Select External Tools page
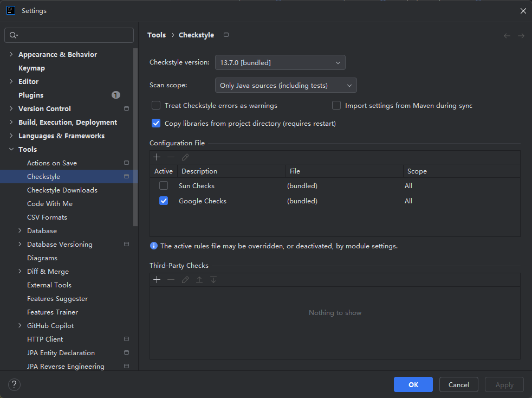The width and height of the screenshot is (532, 398). (x=49, y=285)
